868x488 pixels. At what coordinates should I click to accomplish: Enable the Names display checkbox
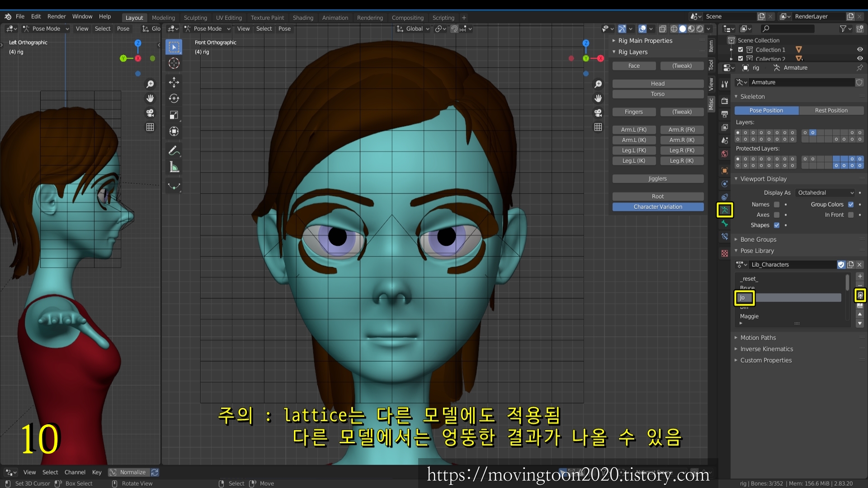777,205
